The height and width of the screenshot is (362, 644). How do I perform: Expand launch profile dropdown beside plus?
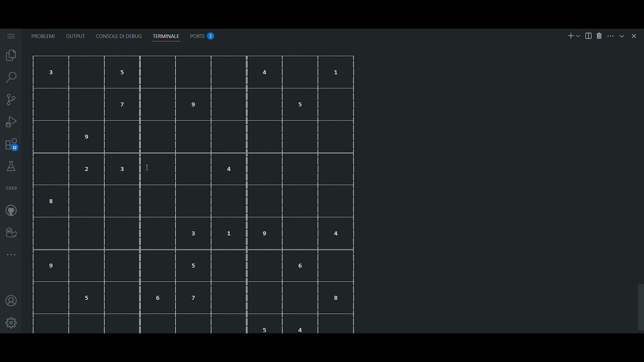click(578, 36)
